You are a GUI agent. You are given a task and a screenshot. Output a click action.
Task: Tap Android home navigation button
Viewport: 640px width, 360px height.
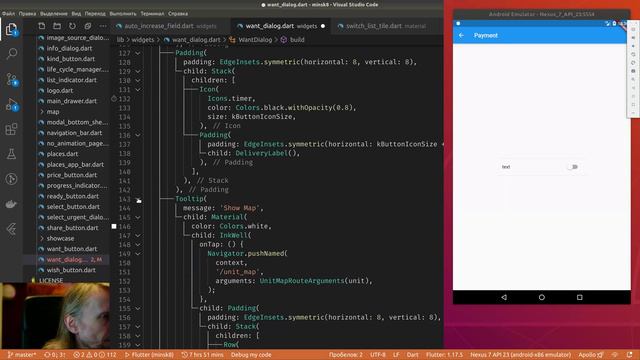point(542,297)
